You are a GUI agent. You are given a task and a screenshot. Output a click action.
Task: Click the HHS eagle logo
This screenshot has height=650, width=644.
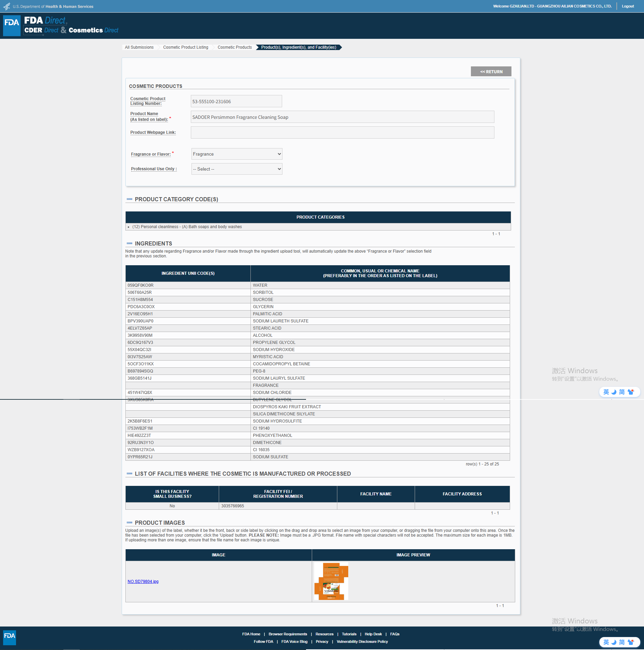[6, 6]
